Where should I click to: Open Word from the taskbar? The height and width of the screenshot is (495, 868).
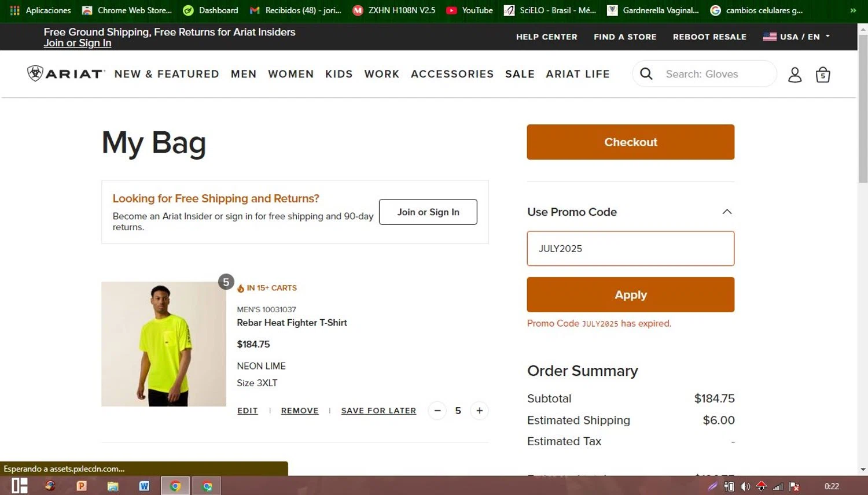144,486
